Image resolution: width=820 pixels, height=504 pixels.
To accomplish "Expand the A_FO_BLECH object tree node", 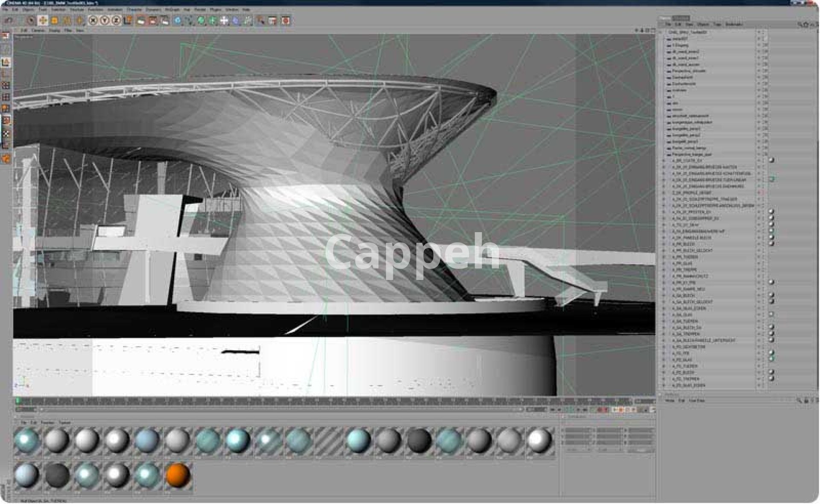I will 664,373.
